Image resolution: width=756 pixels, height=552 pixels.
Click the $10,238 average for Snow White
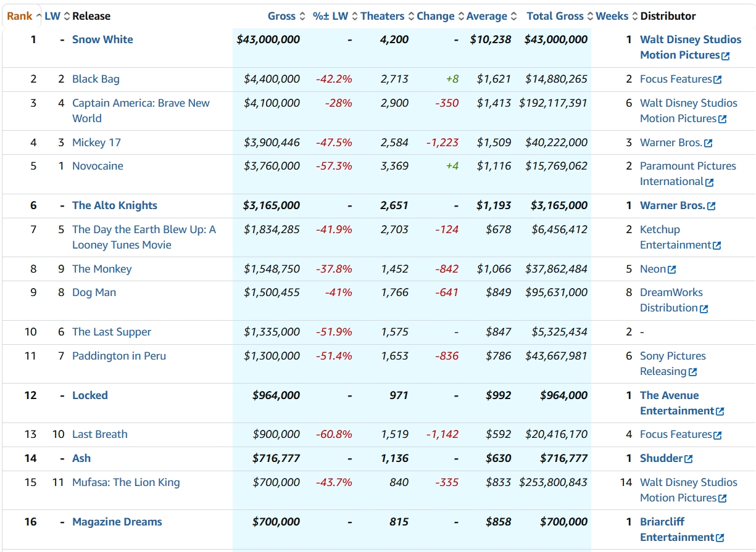coord(491,39)
